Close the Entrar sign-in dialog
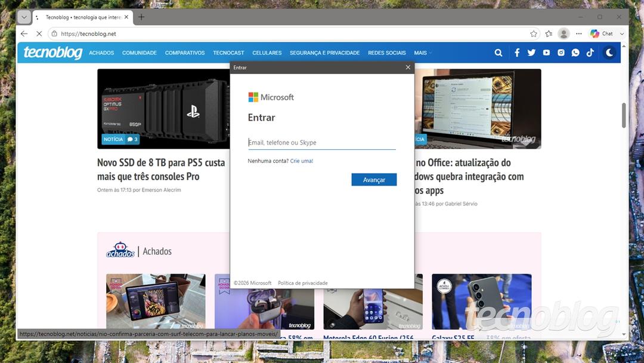The height and width of the screenshot is (363, 644). tap(408, 67)
